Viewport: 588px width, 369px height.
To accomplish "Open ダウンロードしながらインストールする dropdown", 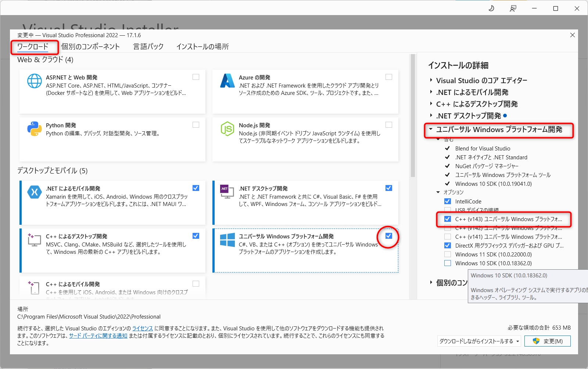I will tap(479, 341).
